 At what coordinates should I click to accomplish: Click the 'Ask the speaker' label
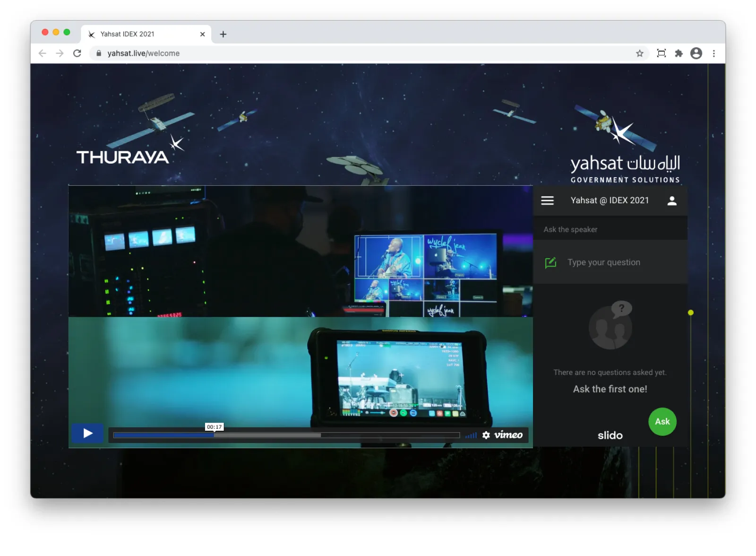tap(570, 229)
